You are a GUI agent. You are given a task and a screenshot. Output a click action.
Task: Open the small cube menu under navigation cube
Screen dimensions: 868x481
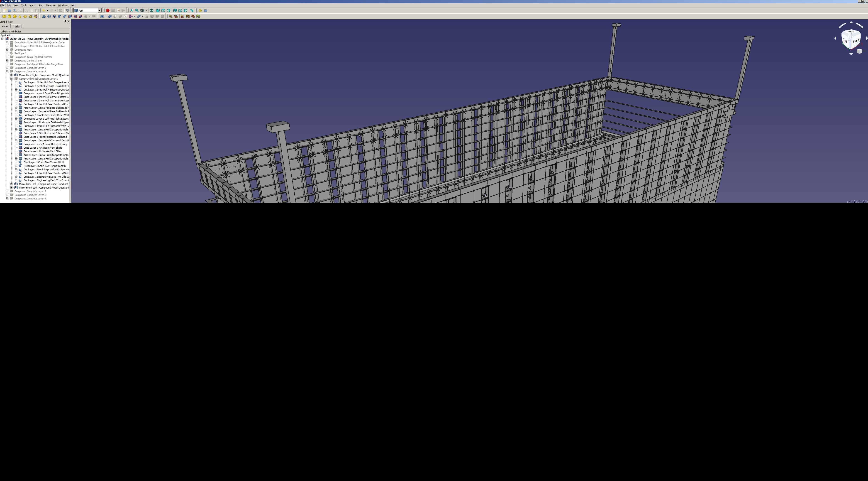pyautogui.click(x=859, y=51)
